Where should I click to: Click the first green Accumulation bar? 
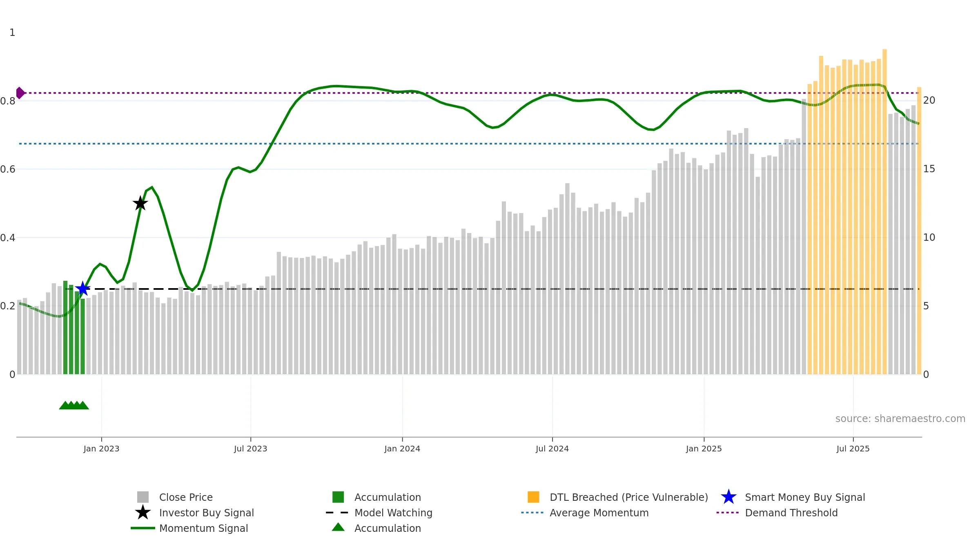click(65, 327)
